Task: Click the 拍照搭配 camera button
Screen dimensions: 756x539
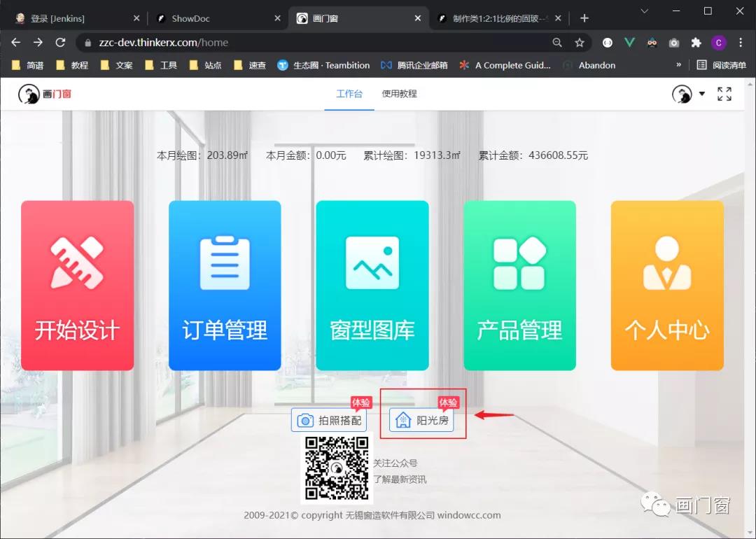Action: pos(329,420)
